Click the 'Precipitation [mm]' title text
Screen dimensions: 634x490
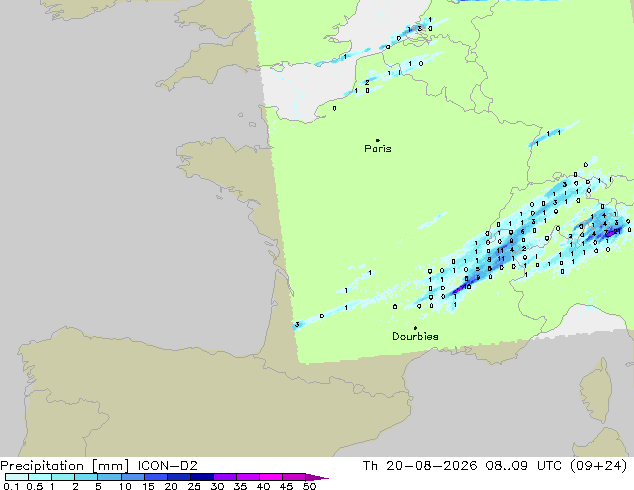(x=64, y=466)
